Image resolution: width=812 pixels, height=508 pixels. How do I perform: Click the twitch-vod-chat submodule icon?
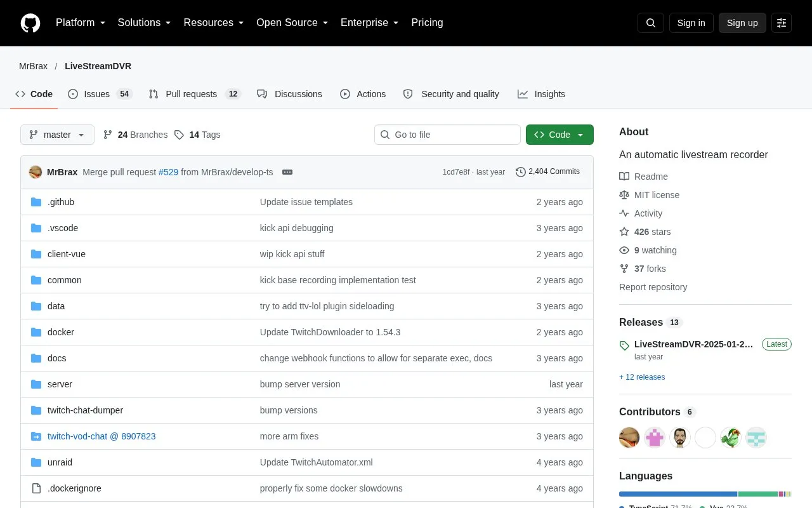click(x=36, y=436)
